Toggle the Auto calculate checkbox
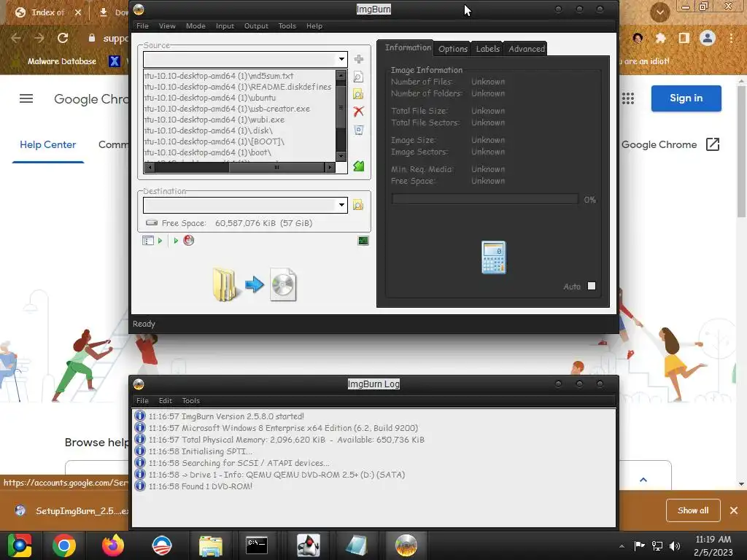Screen dimensions: 747x560 (592, 286)
